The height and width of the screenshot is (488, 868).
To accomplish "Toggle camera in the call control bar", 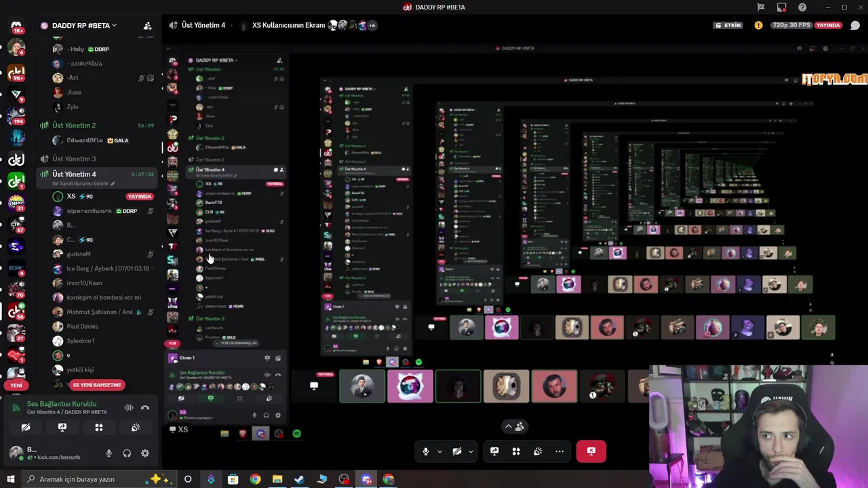I will 457,451.
